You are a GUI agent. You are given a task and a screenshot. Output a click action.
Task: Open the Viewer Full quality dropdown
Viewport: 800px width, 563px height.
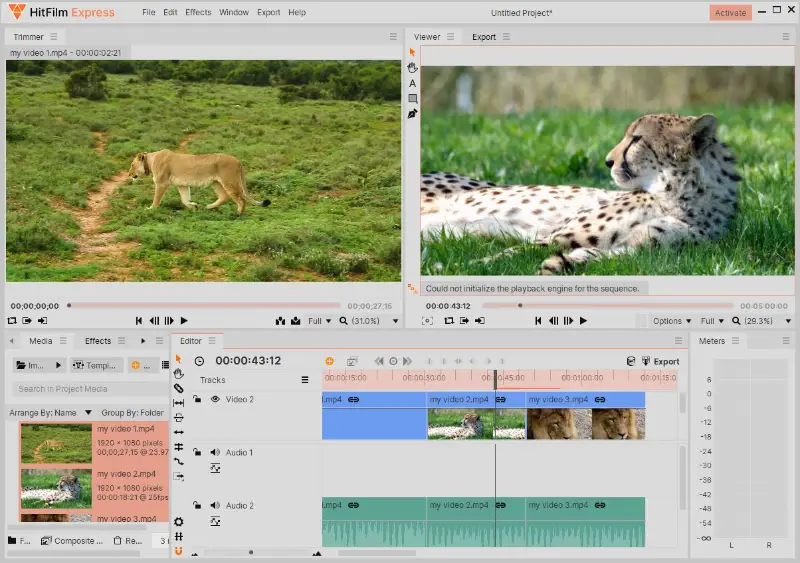[x=712, y=321]
